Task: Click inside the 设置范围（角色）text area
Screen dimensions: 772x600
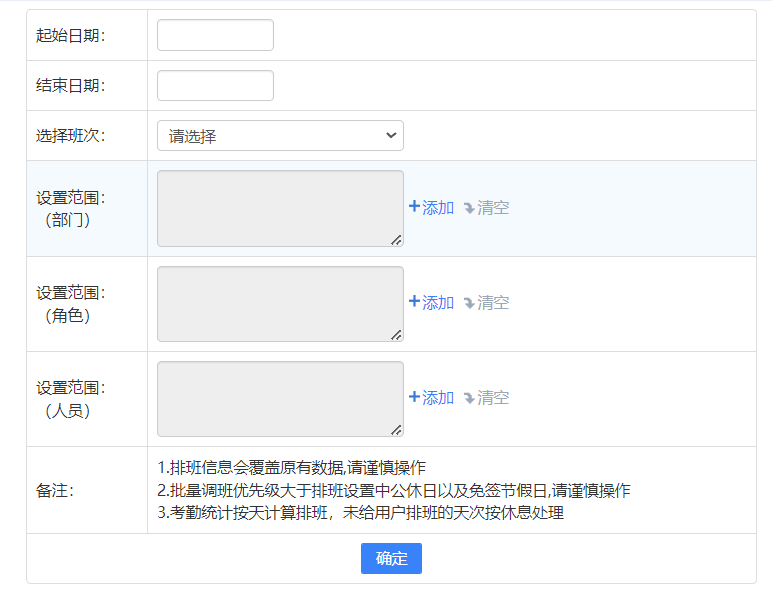Action: pyautogui.click(x=279, y=303)
